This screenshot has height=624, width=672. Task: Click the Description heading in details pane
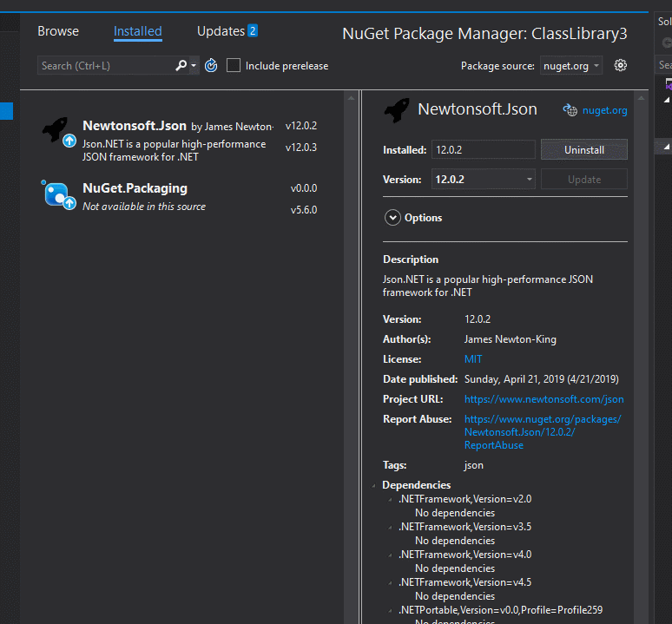[x=411, y=259]
